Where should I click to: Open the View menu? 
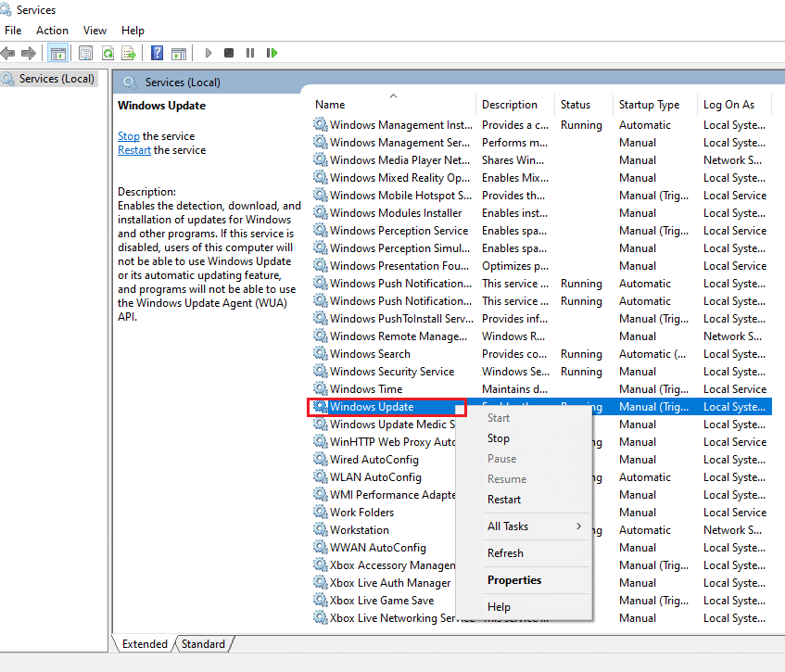tap(95, 31)
